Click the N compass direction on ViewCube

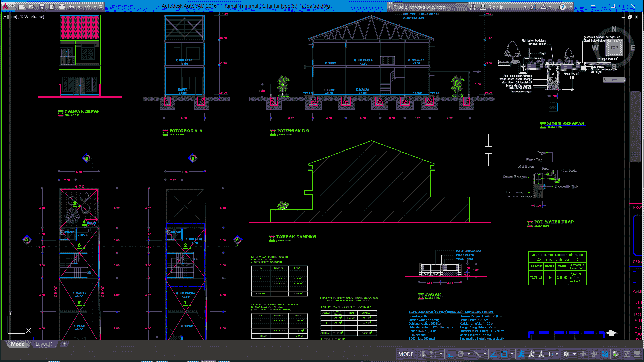tap(614, 29)
